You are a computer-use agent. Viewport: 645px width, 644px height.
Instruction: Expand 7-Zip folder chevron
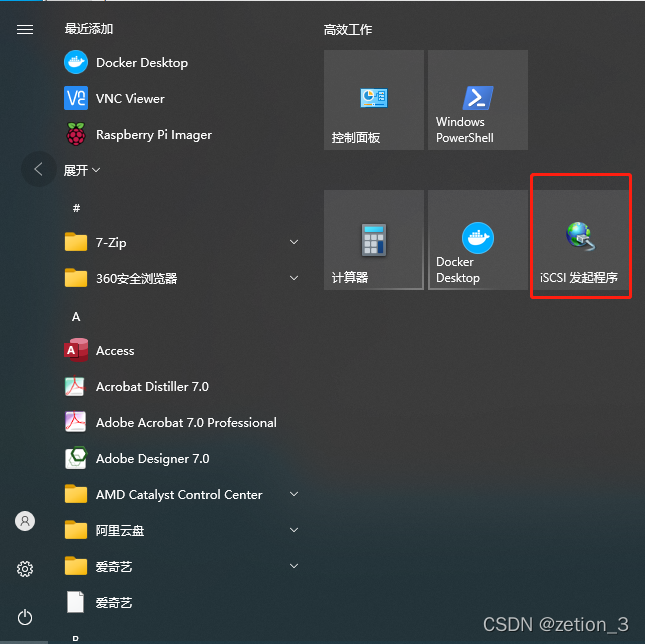(x=294, y=242)
